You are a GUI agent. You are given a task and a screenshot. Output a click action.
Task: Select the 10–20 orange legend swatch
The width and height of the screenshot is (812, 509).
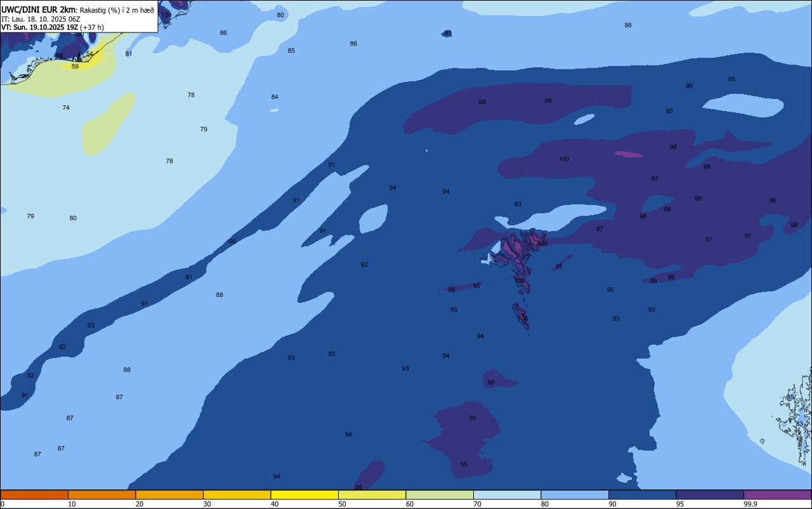pyautogui.click(x=101, y=494)
